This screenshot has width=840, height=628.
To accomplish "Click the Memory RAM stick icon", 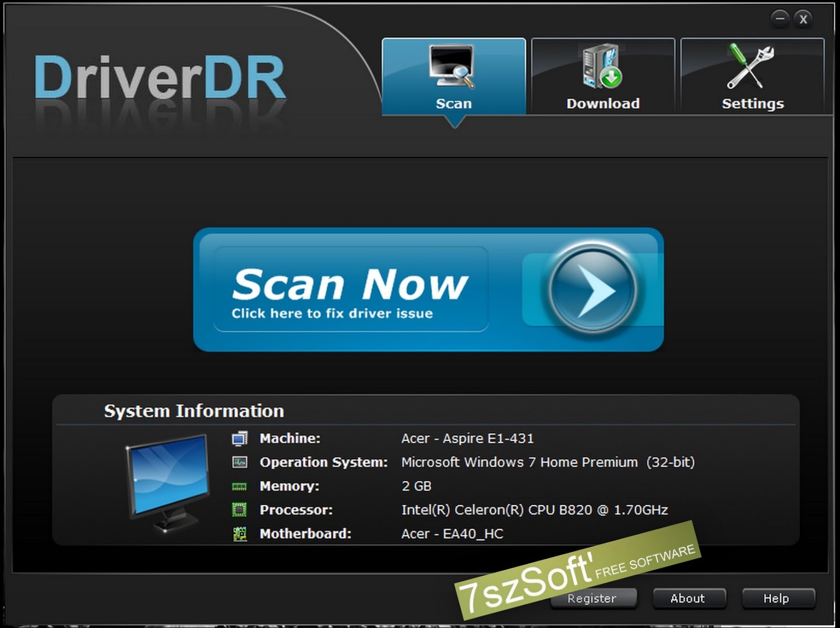I will click(x=240, y=486).
